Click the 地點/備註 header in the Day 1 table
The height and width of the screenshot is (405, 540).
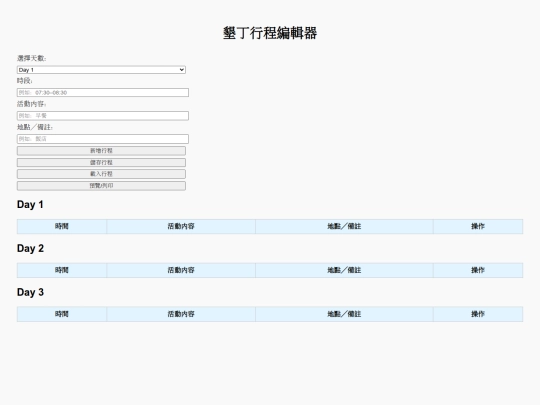344,226
